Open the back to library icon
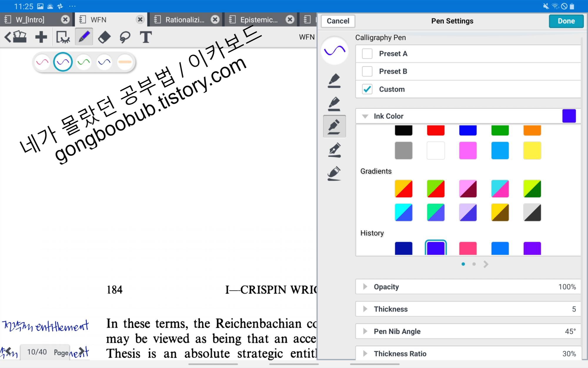This screenshot has height=368, width=588. tap(16, 37)
